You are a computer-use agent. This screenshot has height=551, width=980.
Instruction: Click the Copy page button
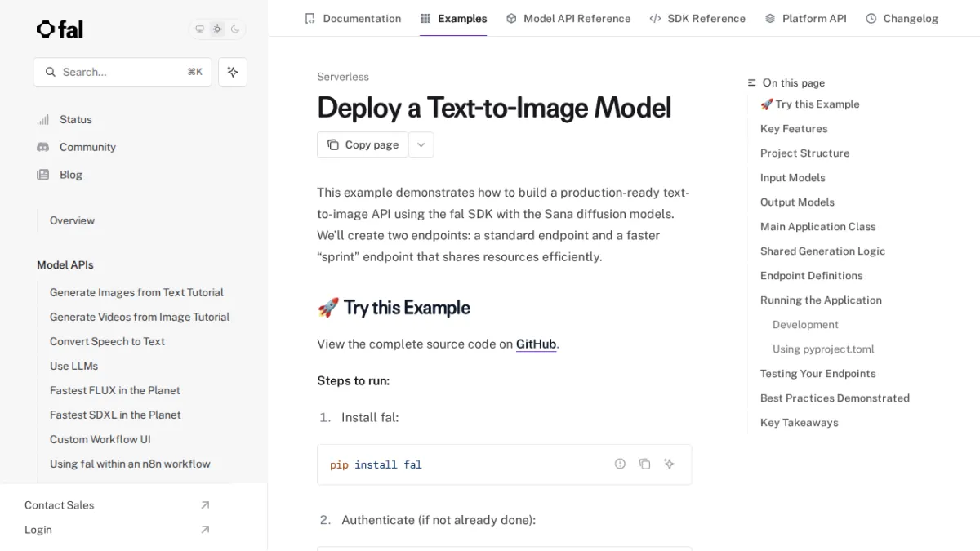pos(363,144)
